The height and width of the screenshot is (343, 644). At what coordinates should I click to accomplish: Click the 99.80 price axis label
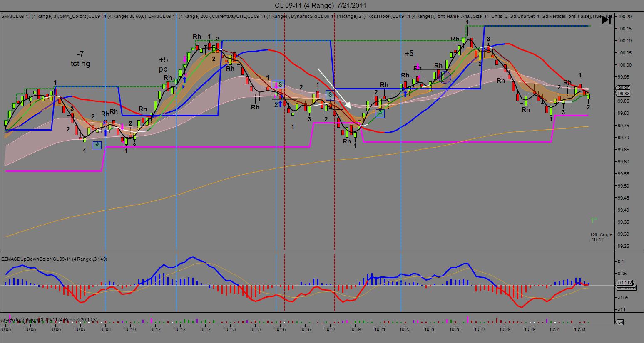pos(624,113)
